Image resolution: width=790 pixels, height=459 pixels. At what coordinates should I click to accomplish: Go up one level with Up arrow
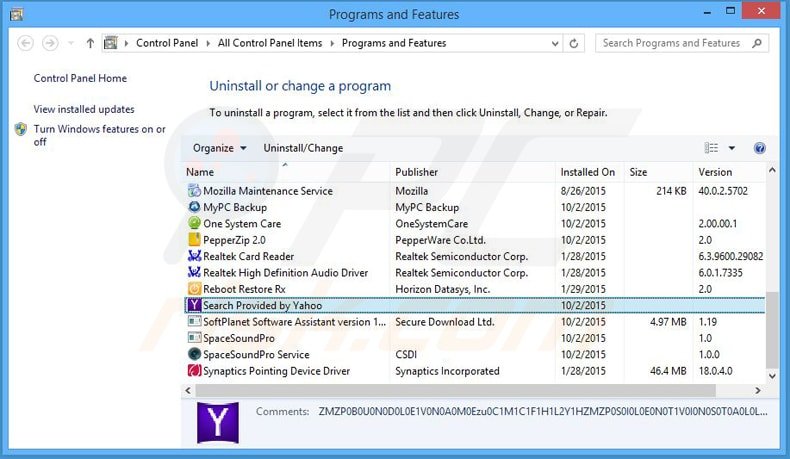pyautogui.click(x=90, y=43)
